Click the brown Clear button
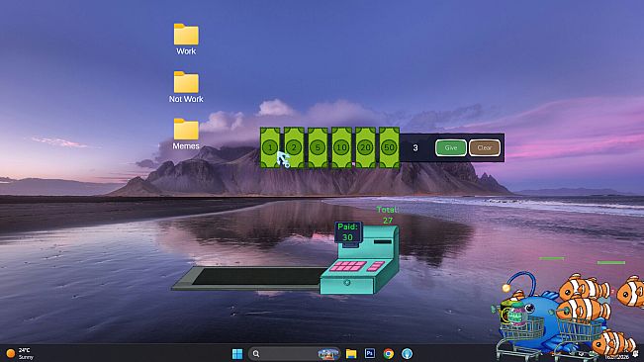Viewport: 644px width, 362px height. pyautogui.click(x=485, y=147)
